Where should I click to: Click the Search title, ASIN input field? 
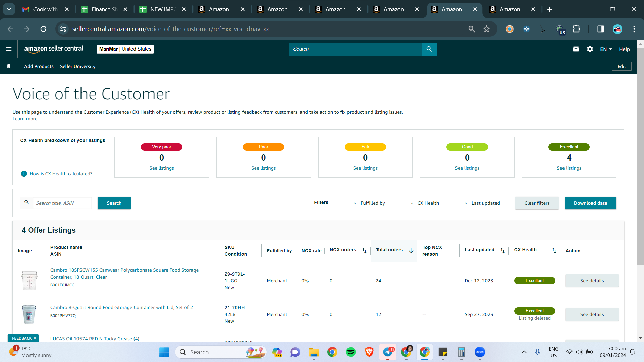coord(62,203)
